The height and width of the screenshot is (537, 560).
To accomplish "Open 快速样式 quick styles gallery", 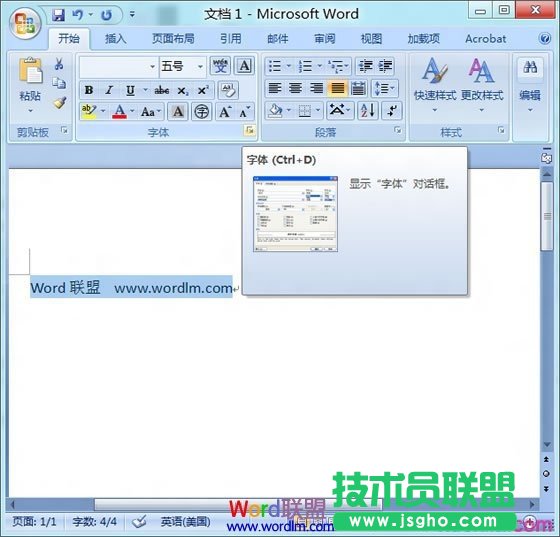I will pyautogui.click(x=435, y=85).
